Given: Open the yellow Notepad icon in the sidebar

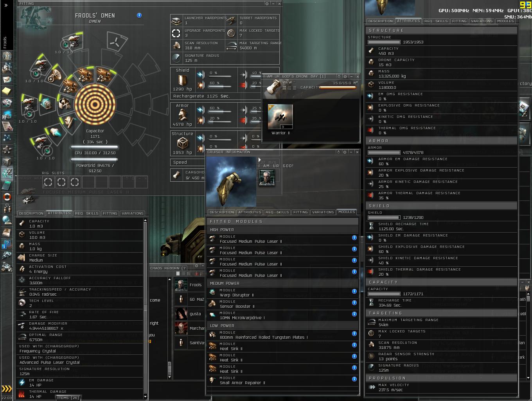Looking at the screenshot, I should (7, 91).
